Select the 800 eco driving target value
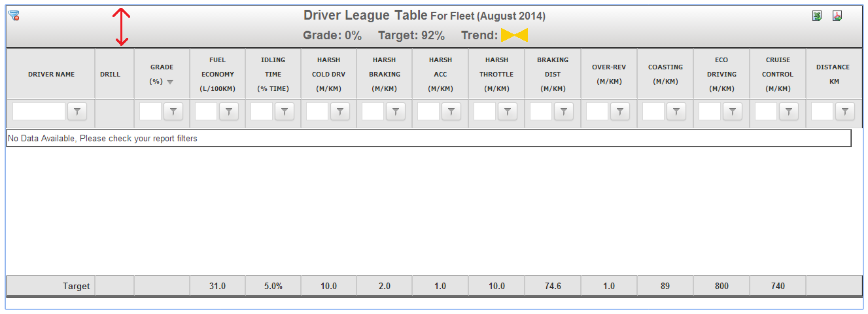Screen dimensions: 868x314 tap(721, 286)
